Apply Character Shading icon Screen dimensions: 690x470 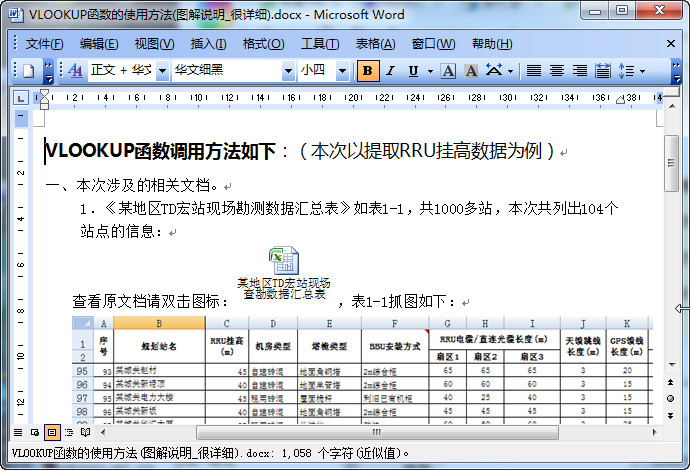click(471, 71)
